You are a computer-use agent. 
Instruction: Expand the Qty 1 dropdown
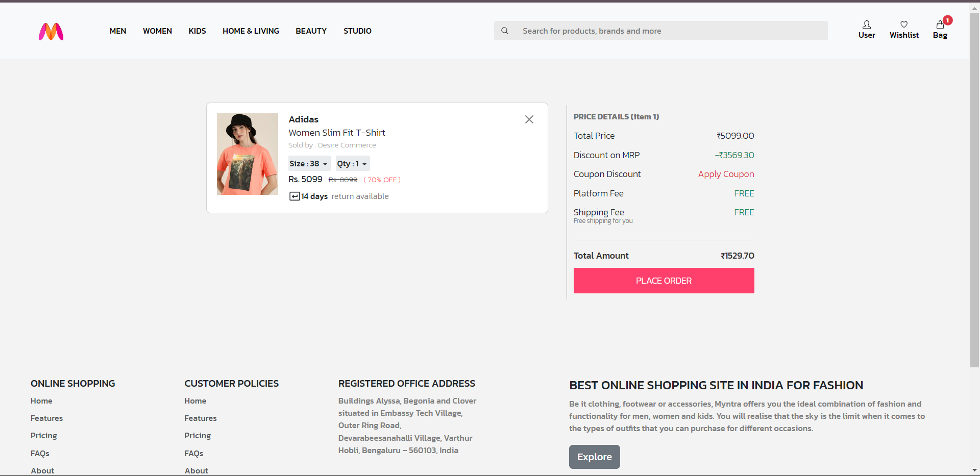(x=353, y=163)
